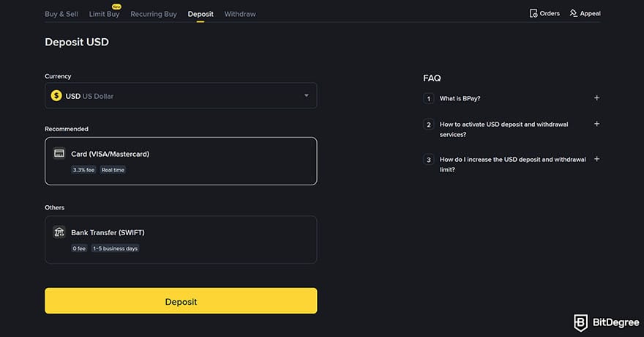Click the New badge above Limit Buy
The width and height of the screenshot is (644, 337).
click(116, 7)
